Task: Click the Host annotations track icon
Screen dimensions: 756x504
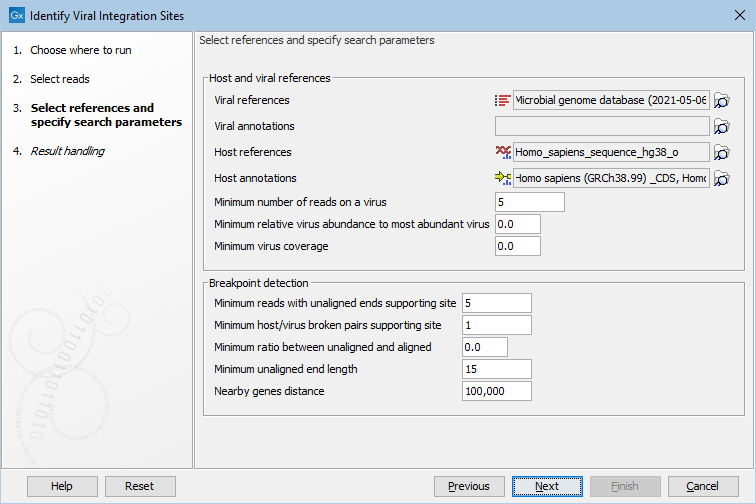Action: (x=503, y=178)
